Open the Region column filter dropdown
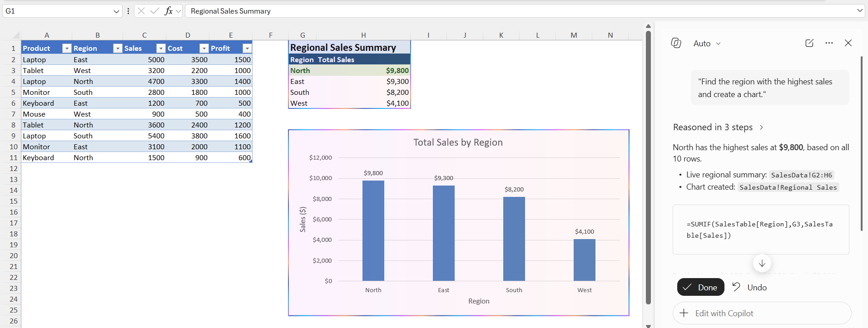 click(118, 49)
